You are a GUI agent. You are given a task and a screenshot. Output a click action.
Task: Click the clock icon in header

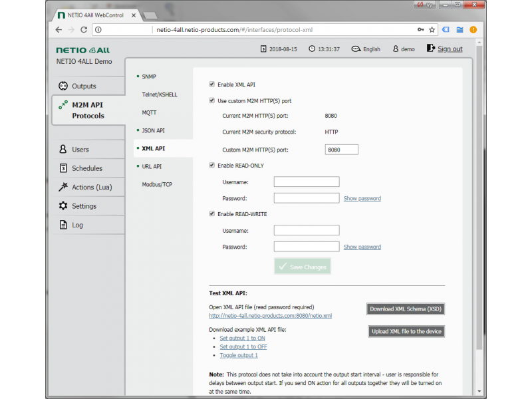point(312,49)
